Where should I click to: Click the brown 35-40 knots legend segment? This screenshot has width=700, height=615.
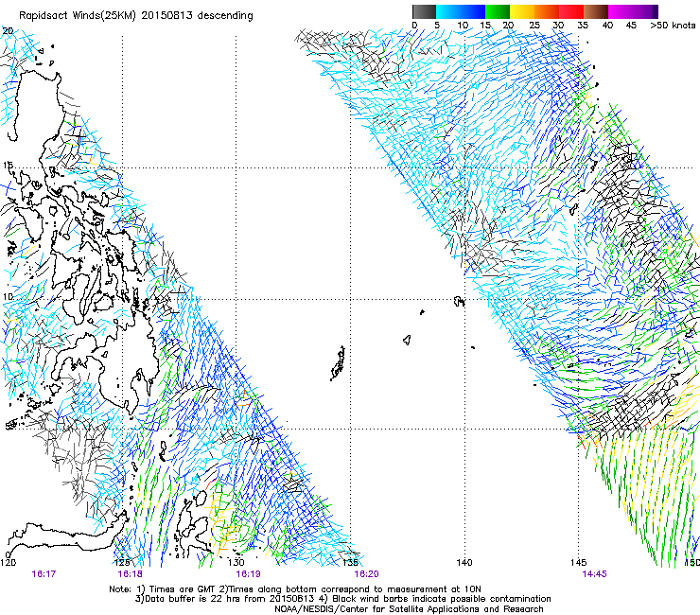[596, 11]
